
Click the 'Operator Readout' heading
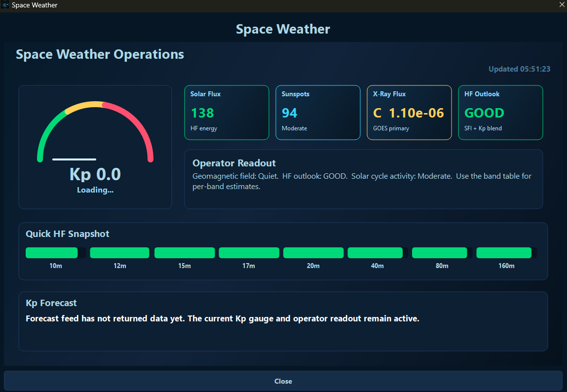(x=234, y=163)
